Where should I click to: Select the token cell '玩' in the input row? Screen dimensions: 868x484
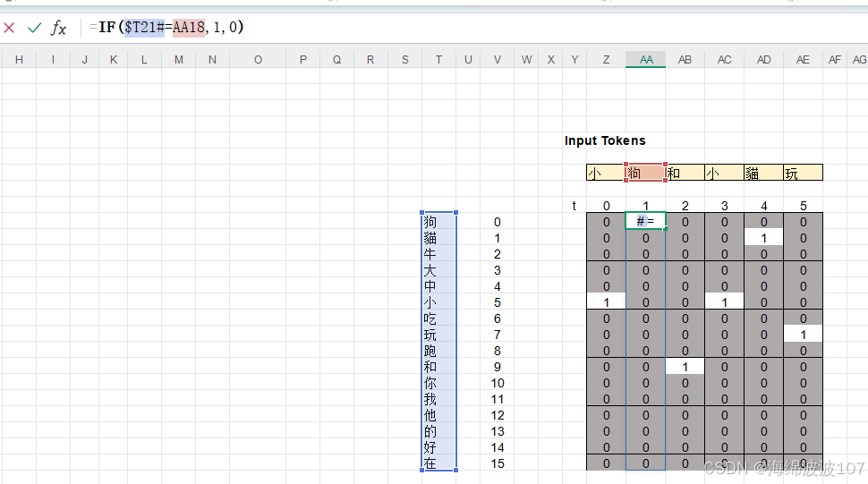(x=803, y=173)
